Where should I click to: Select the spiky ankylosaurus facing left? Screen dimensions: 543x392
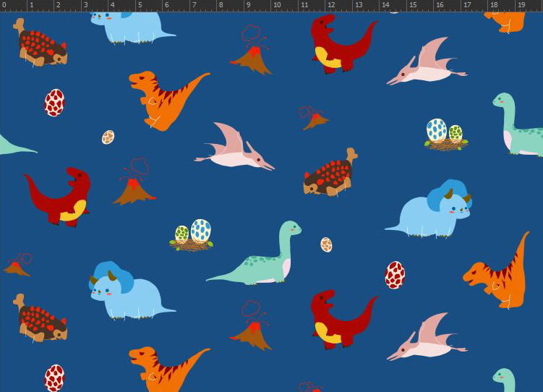(x=330, y=172)
